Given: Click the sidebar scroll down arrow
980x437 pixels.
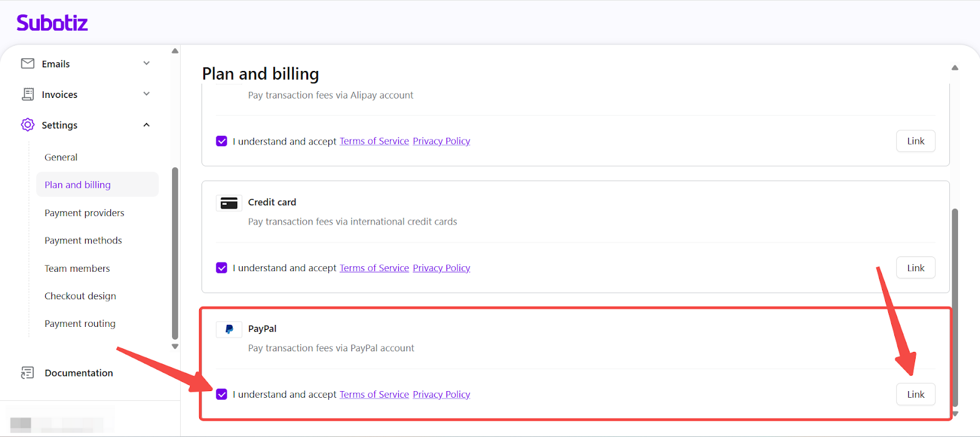Looking at the screenshot, I should pos(175,346).
